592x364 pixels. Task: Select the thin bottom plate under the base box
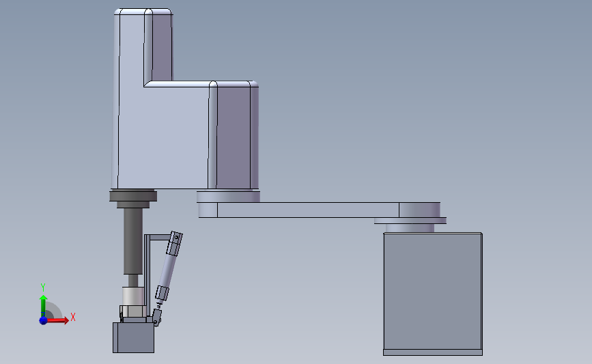[433, 352]
